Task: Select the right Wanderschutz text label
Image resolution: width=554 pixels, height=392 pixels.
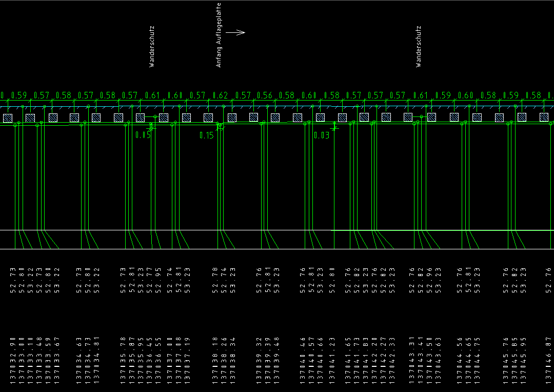Action: [x=419, y=47]
